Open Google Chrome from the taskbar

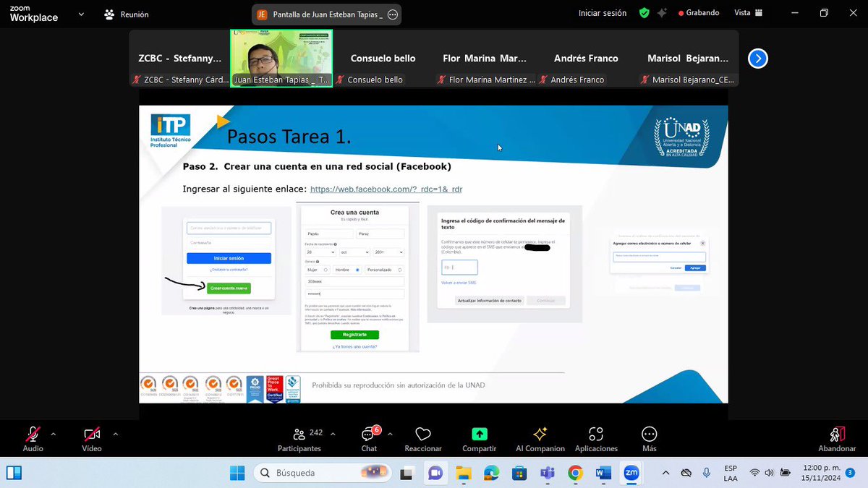(575, 473)
